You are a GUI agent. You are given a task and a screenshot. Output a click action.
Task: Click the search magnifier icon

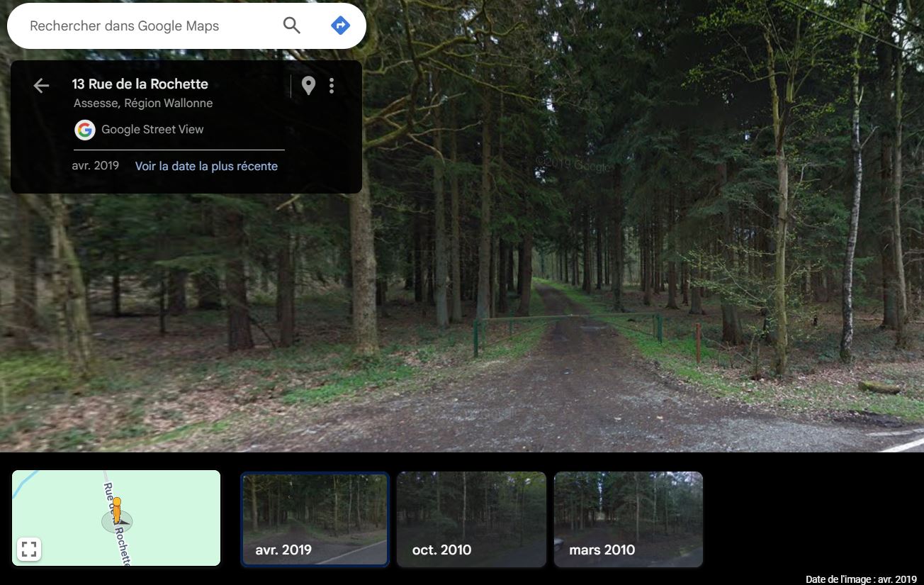coord(291,26)
